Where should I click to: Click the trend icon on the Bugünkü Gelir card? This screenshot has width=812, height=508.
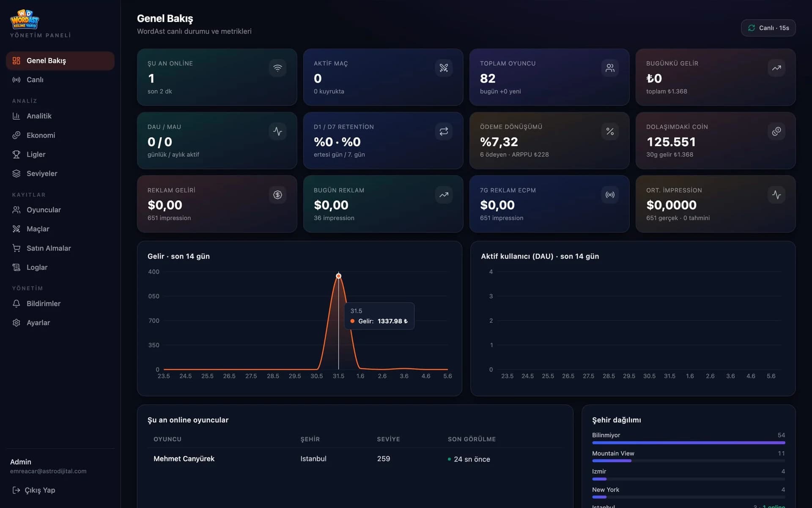pos(776,68)
